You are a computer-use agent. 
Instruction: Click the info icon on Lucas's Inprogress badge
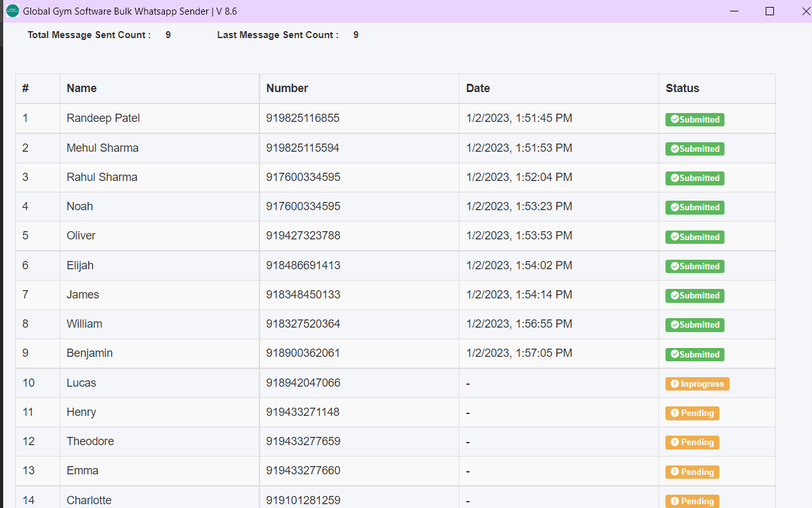[x=675, y=384]
